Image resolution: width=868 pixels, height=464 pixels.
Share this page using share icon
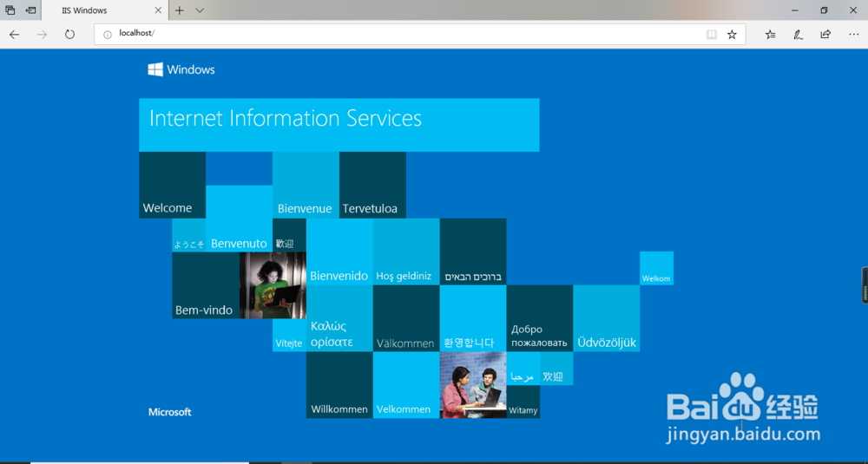tap(825, 35)
